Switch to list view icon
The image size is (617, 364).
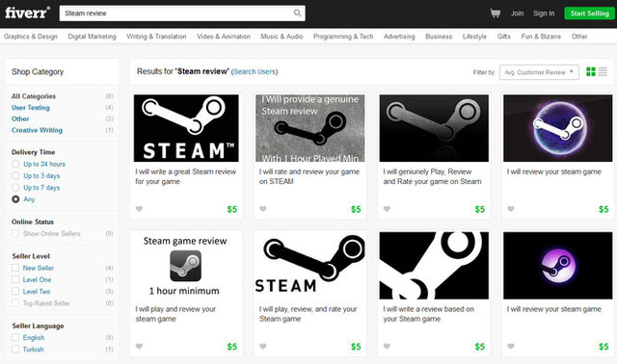(603, 71)
